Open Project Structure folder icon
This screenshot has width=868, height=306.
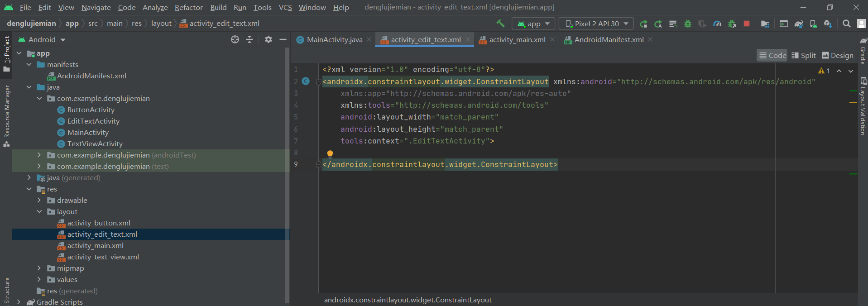pos(765,24)
